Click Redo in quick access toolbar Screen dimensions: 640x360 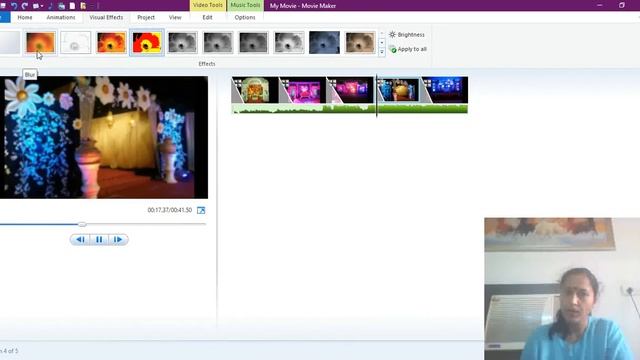coord(24,6)
